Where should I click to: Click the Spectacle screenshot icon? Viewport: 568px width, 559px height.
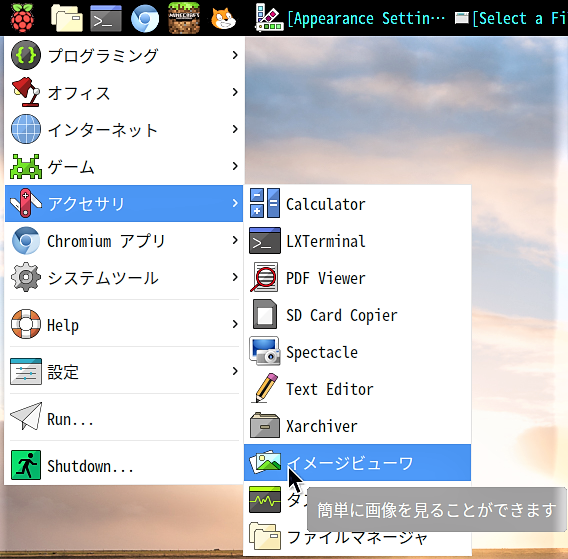[x=265, y=351]
